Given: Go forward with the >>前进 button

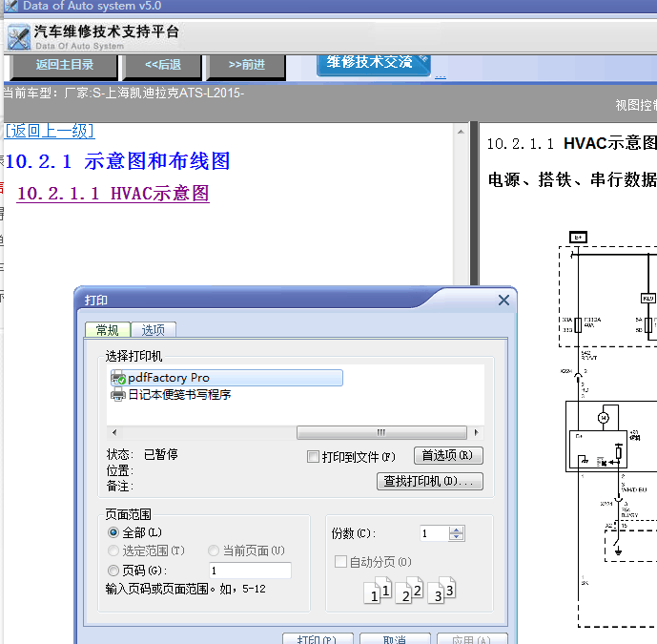Looking at the screenshot, I should pos(247,66).
